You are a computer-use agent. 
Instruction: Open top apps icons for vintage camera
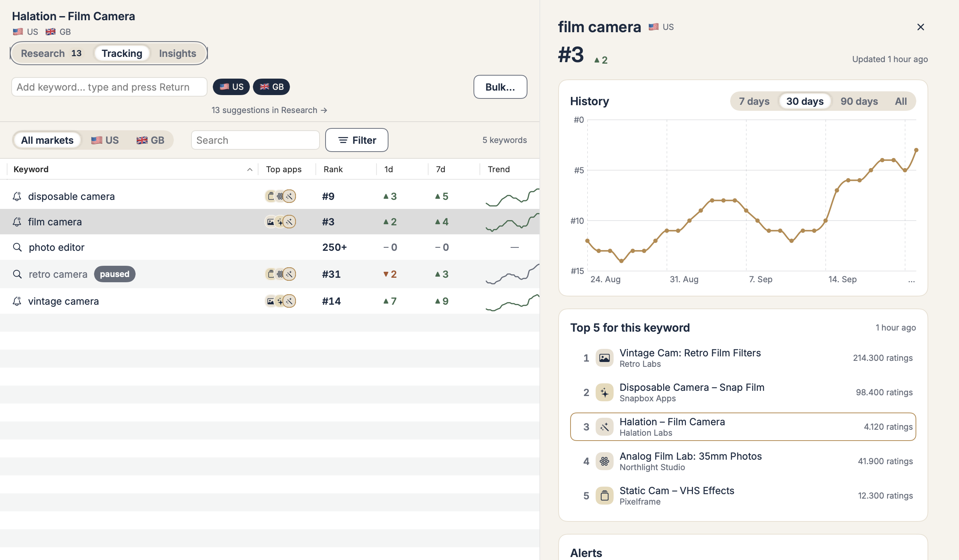280,301
